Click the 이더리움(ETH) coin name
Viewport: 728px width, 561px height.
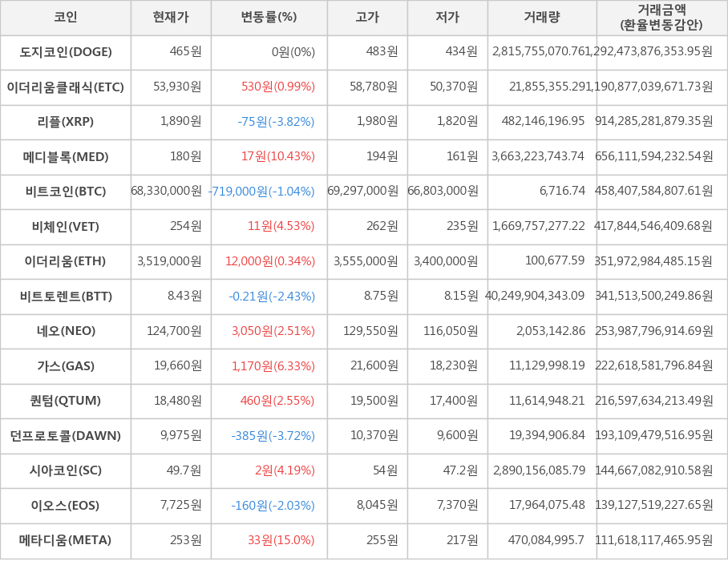point(66,262)
